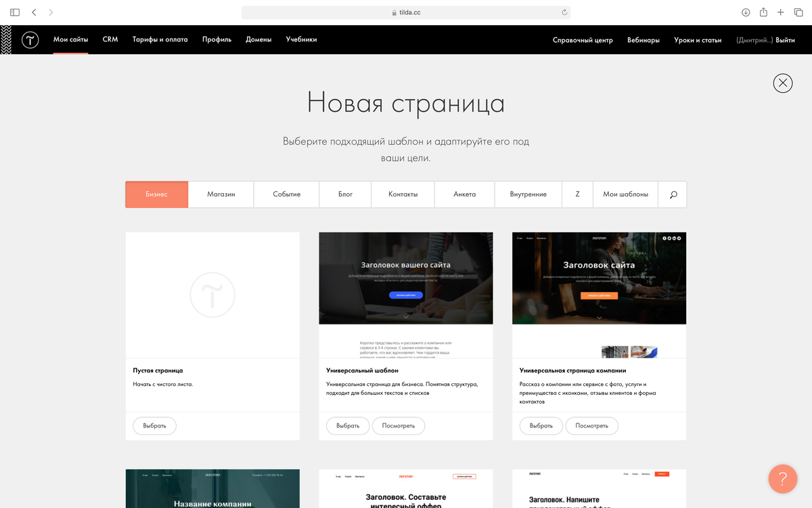812x508 pixels.
Task: Open the Мои шаблоны tab
Action: 625,194
